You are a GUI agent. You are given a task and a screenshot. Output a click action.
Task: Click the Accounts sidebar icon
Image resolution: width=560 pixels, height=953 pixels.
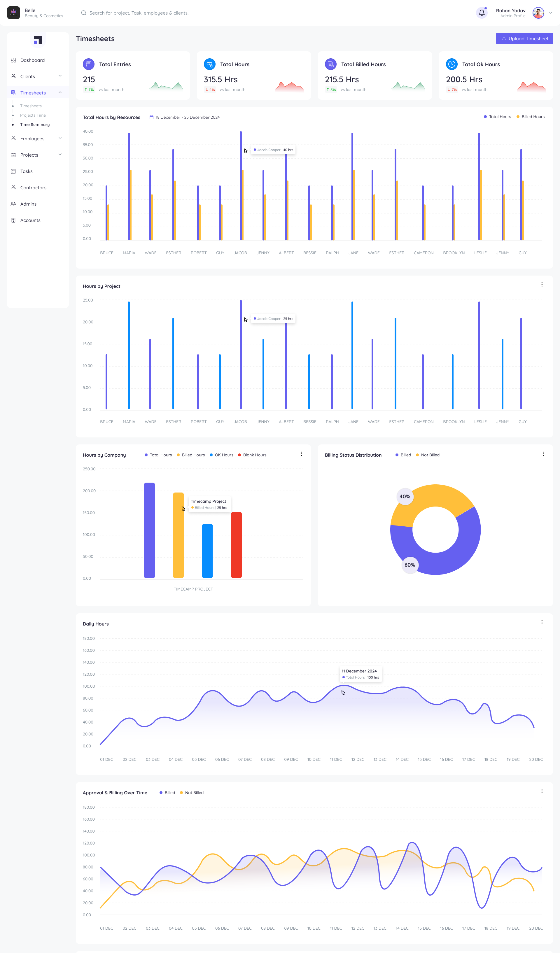(x=13, y=220)
